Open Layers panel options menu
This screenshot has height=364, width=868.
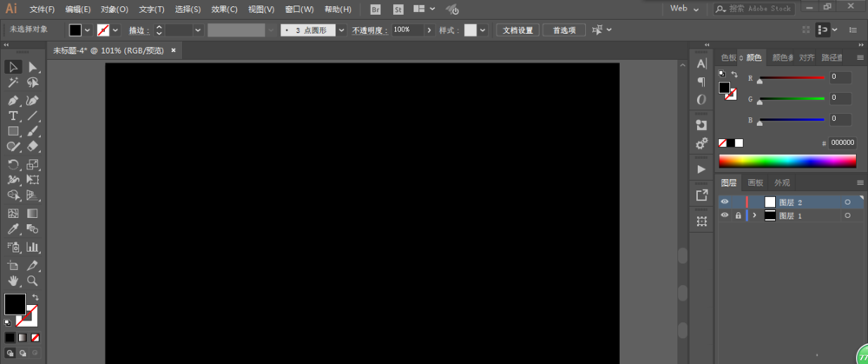(x=859, y=182)
